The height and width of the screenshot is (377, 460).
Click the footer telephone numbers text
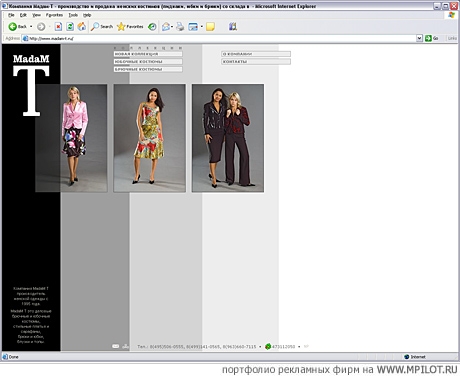[x=197, y=347]
